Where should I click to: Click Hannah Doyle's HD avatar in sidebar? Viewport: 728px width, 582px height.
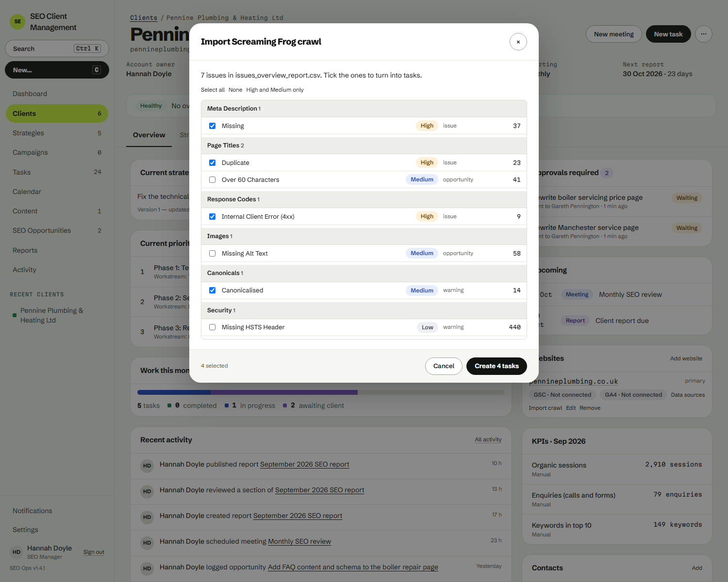coord(17,552)
